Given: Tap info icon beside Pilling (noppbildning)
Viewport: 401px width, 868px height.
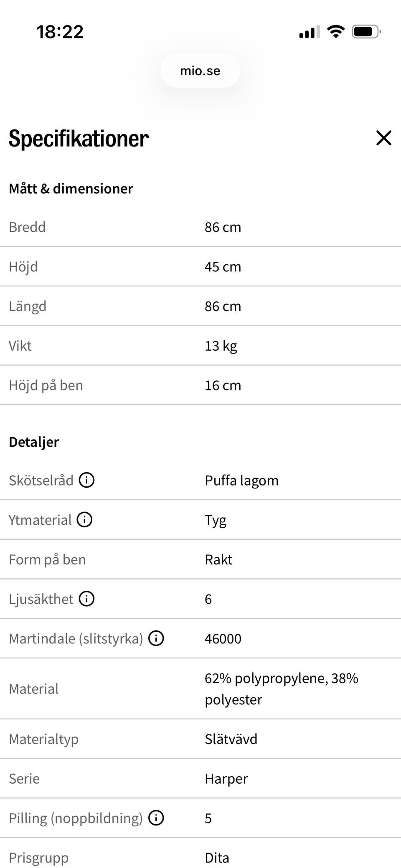Looking at the screenshot, I should (156, 818).
